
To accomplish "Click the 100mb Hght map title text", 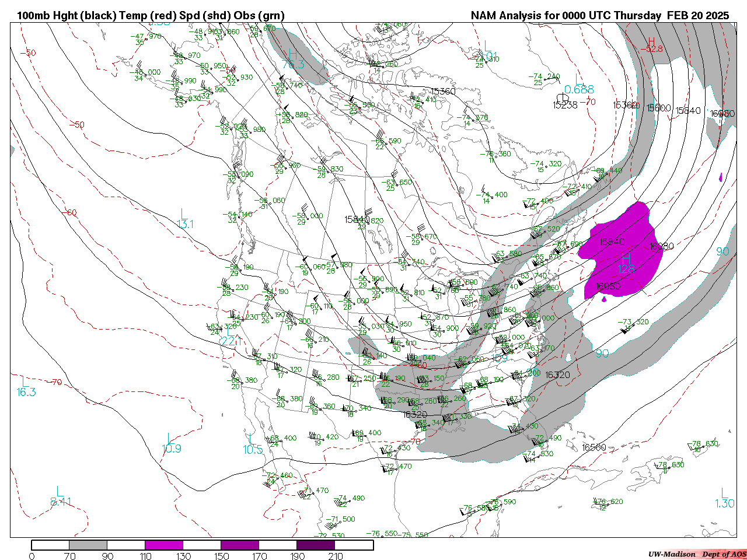I will point(151,16).
